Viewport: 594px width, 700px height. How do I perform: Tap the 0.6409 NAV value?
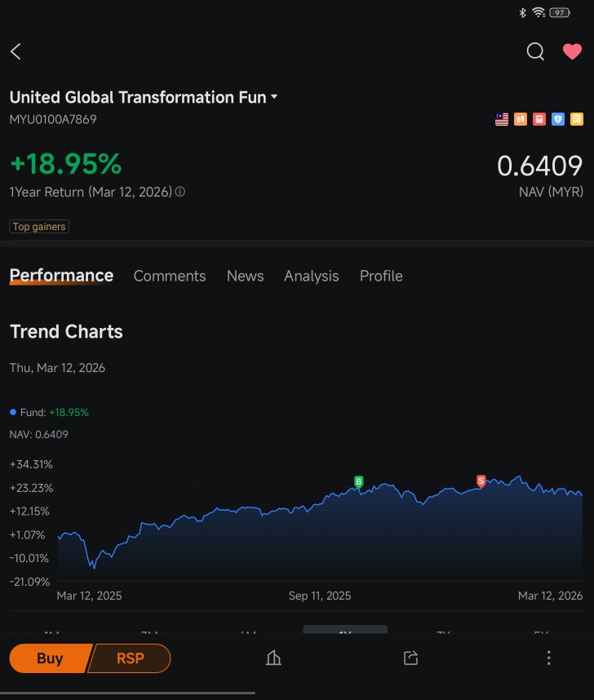coord(540,166)
